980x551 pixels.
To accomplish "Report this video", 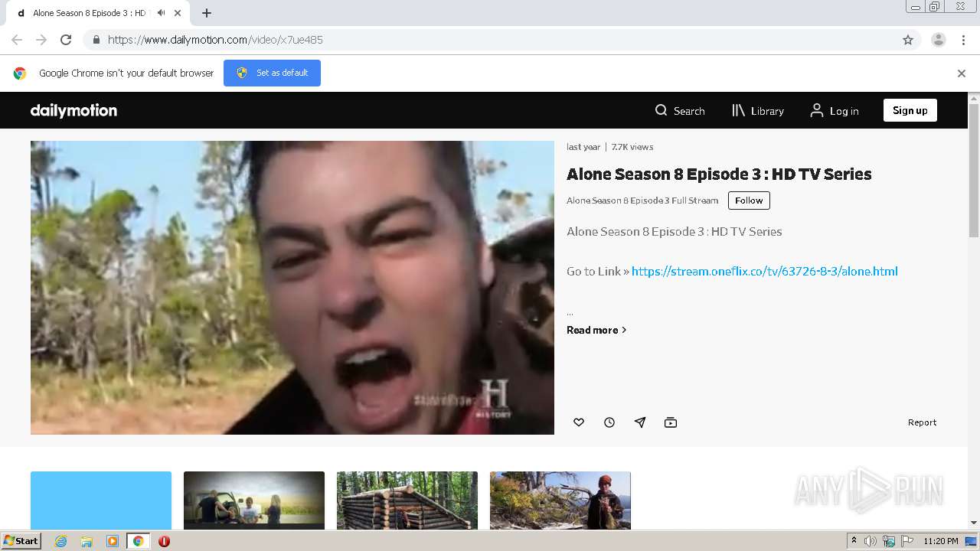I will pos(922,422).
